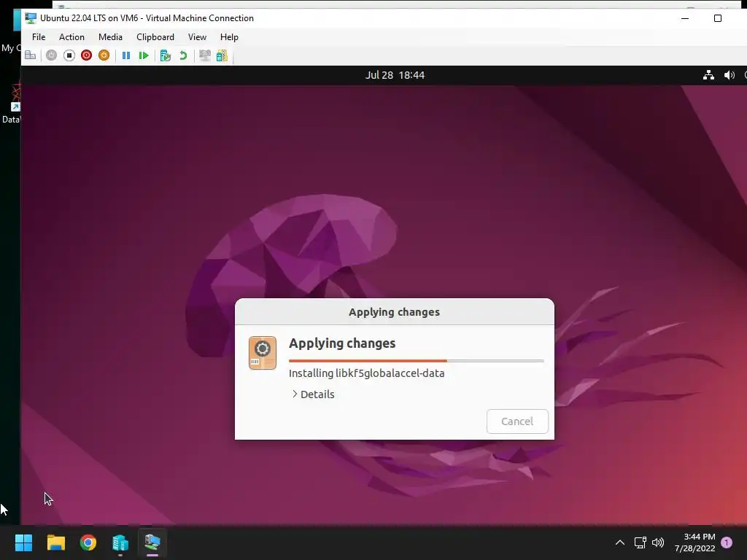Click the Ubuntu volume icon in top bar
The height and width of the screenshot is (560, 747).
tap(729, 75)
